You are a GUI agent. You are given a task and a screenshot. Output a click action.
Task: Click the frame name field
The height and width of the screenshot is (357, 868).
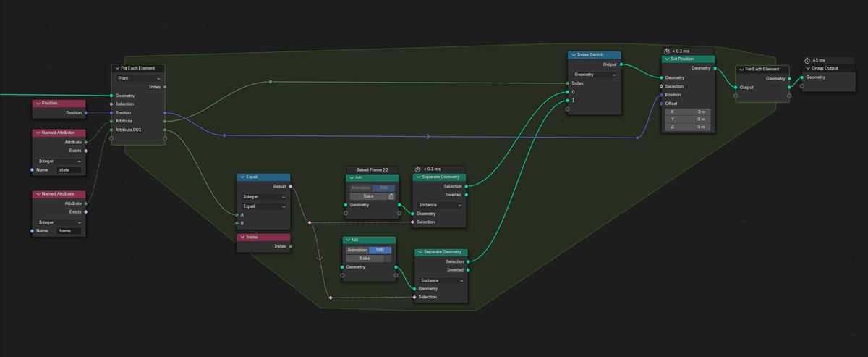click(x=69, y=231)
